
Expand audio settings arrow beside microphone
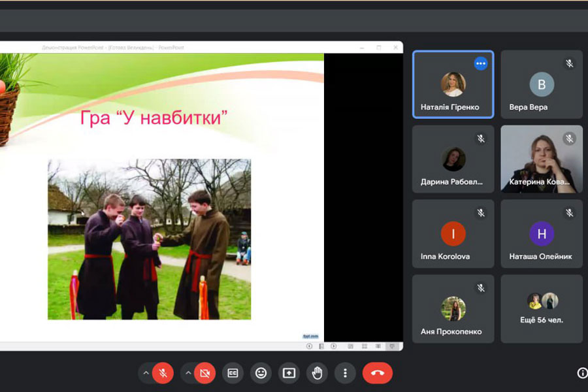click(146, 373)
